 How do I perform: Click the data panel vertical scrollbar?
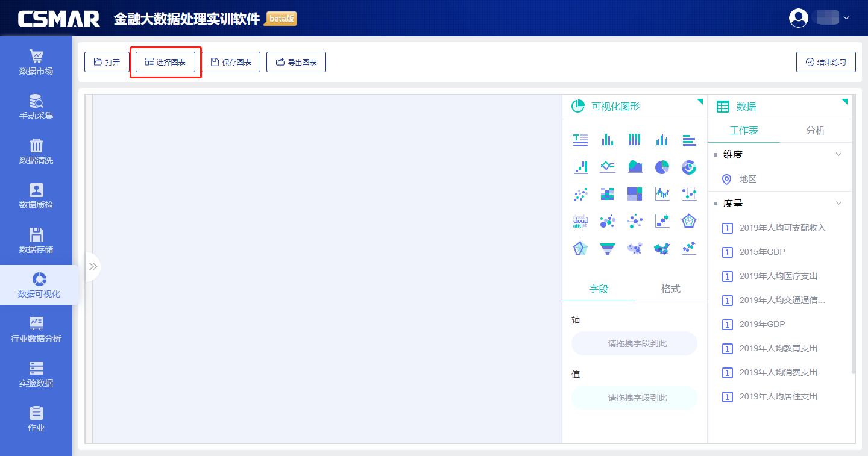click(x=852, y=241)
